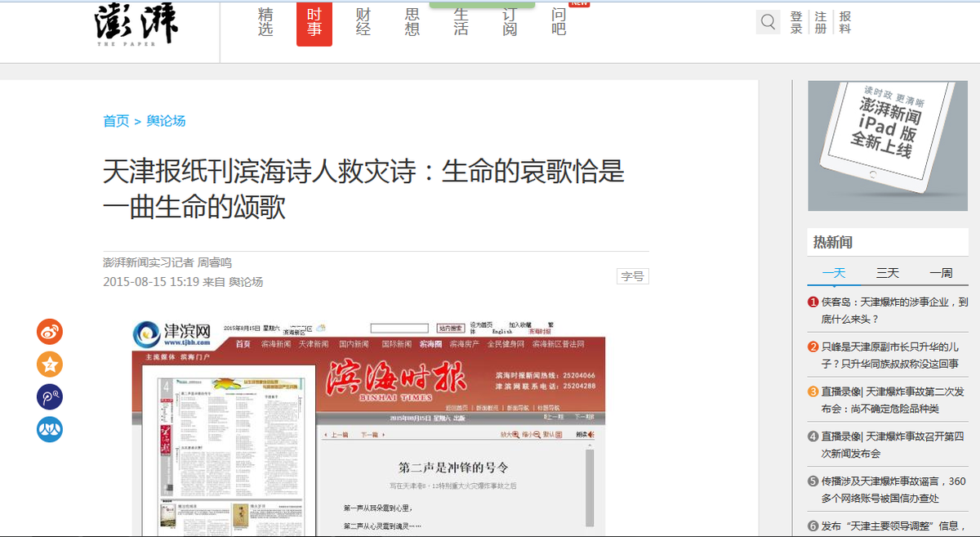Share article to QZone star icon
Screen dimensions: 980x537
click(50, 365)
